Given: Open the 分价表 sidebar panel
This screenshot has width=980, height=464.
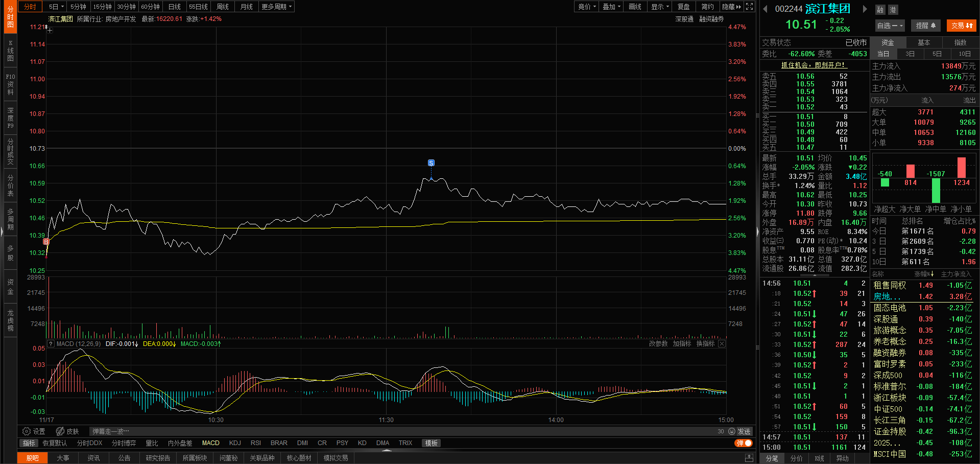Looking at the screenshot, I should (10, 185).
